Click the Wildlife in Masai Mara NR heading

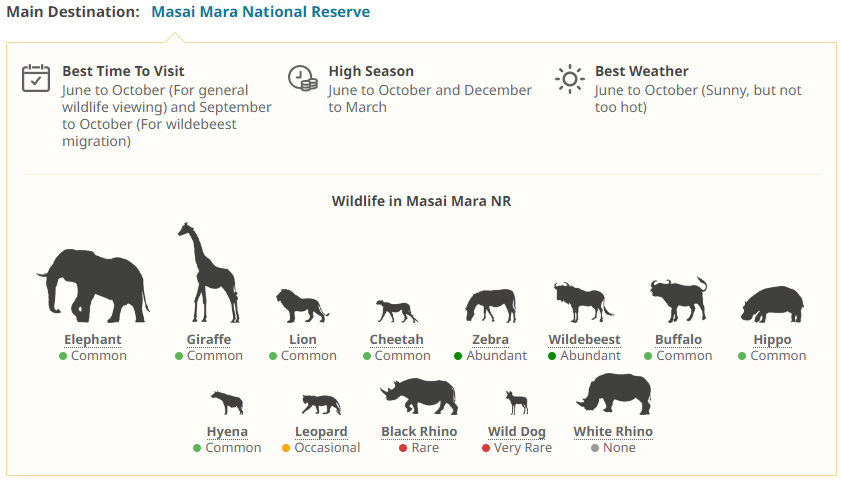click(x=421, y=201)
